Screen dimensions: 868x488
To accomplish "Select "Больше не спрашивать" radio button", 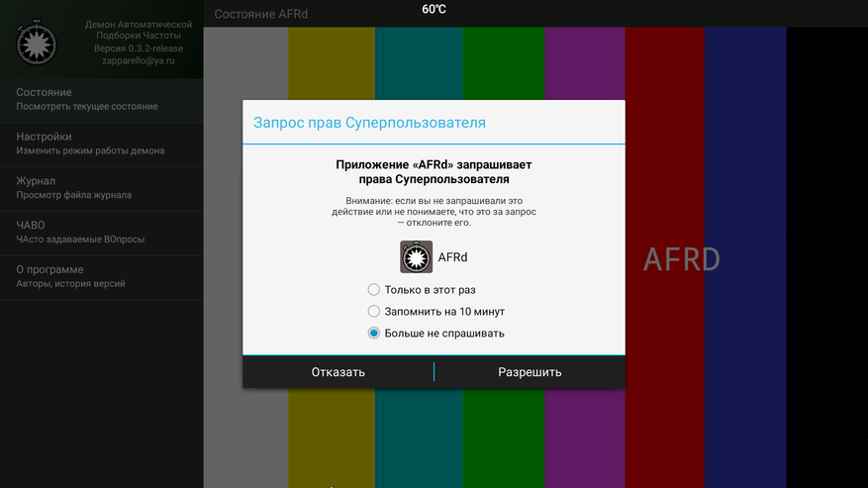I will point(374,333).
